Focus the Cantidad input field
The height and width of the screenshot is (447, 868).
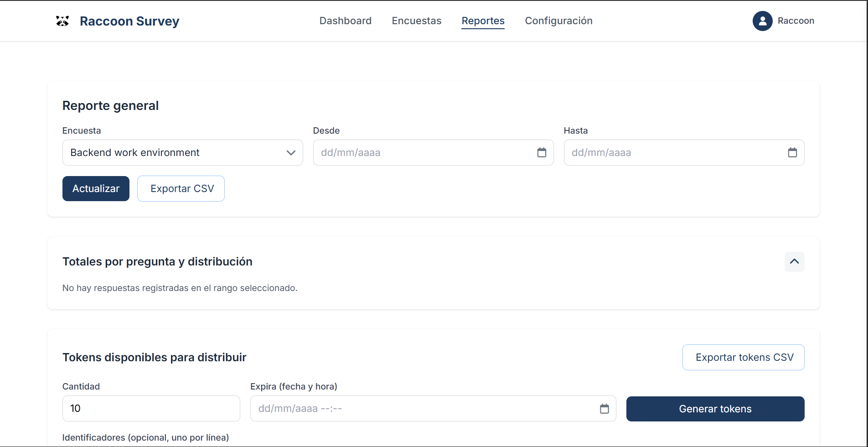[151, 409]
